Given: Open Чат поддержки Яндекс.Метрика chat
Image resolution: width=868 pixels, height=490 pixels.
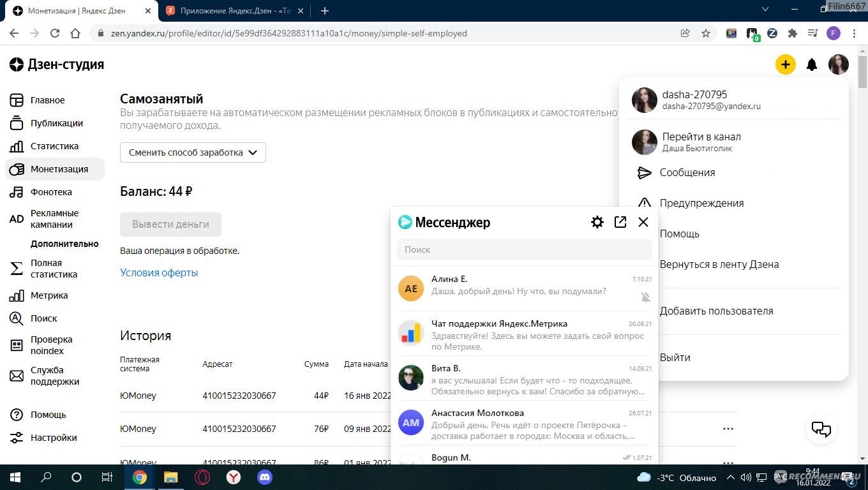Looking at the screenshot, I should click(525, 333).
